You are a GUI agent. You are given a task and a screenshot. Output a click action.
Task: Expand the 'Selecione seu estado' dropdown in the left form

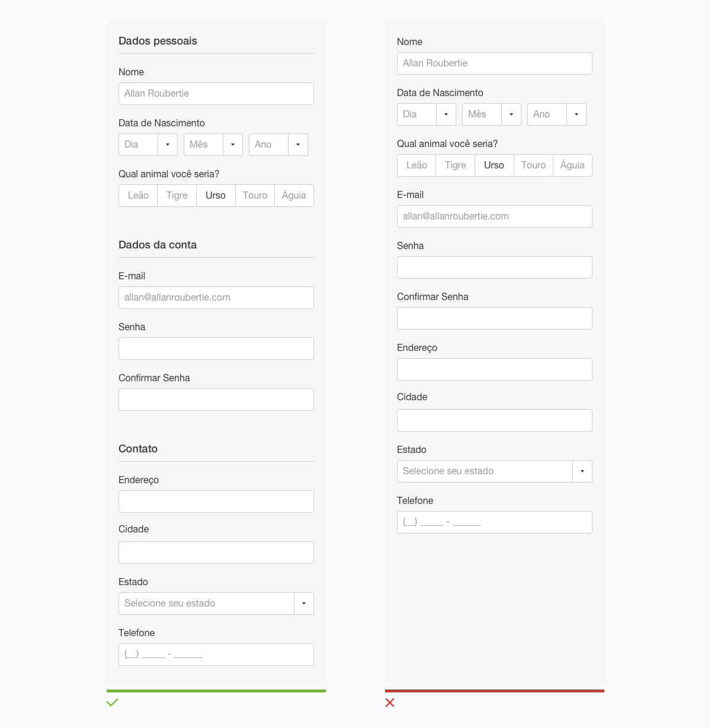click(216, 604)
